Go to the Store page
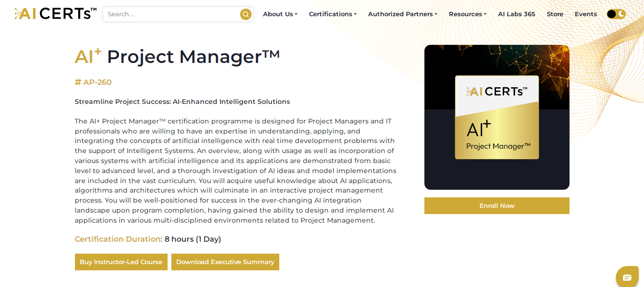This screenshot has width=644, height=287. pyautogui.click(x=555, y=14)
